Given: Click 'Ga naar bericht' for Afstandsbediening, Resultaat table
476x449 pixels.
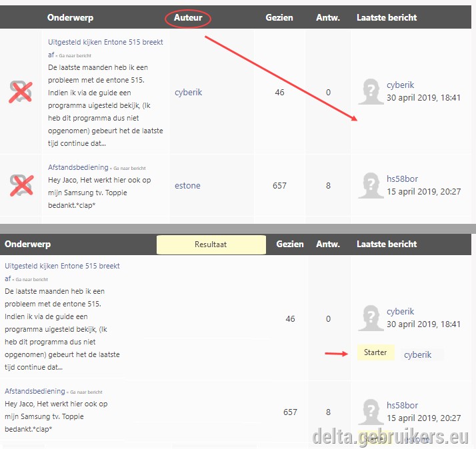Looking at the screenshot, I should coord(86,392).
